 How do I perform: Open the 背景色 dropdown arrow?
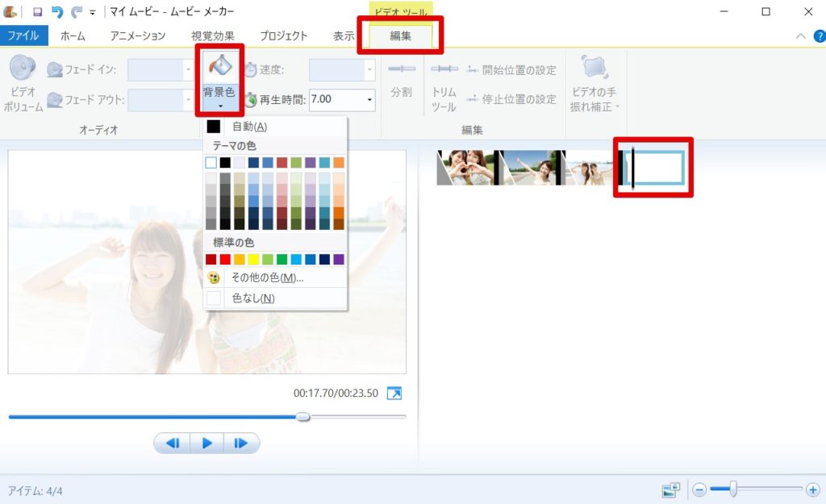click(x=220, y=106)
